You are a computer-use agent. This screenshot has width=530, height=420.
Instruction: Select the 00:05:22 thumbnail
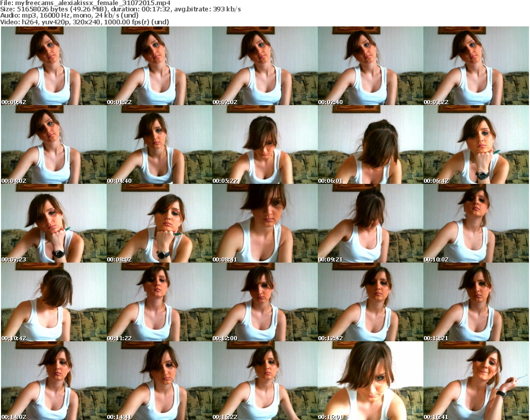[265, 144]
